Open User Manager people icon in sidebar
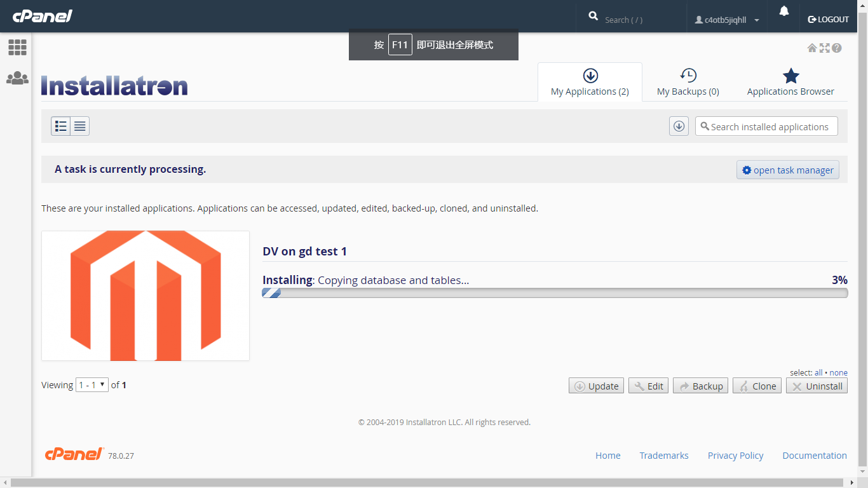This screenshot has width=868, height=488. click(17, 78)
